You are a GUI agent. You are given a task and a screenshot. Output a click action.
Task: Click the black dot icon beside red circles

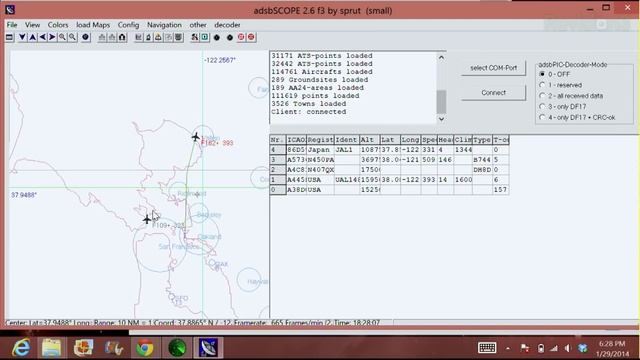[230, 37]
